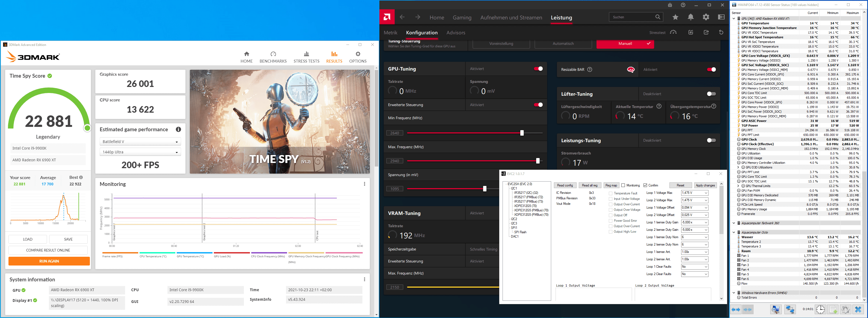Toggle Erweiterte Steuerung switch under GPU-Tuning
868x318 pixels.
[538, 105]
